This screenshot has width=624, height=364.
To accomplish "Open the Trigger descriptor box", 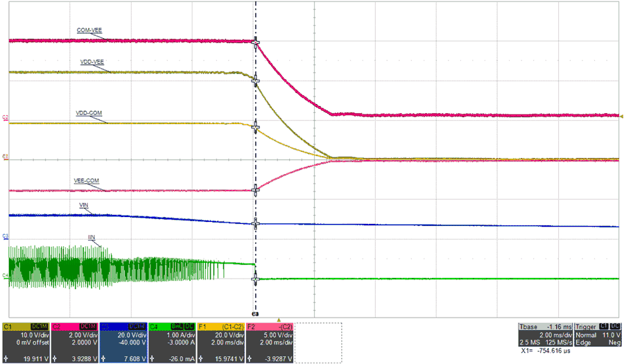I will click(x=598, y=335).
